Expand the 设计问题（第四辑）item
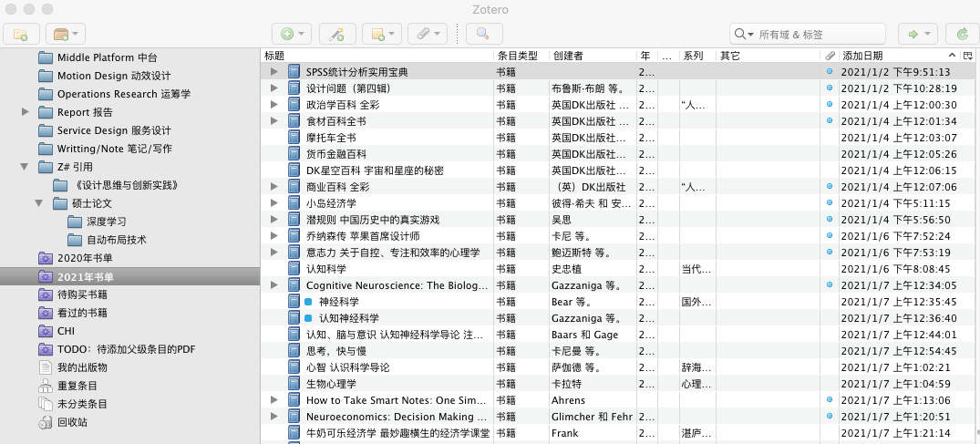This screenshot has height=444, width=980. 273,88
